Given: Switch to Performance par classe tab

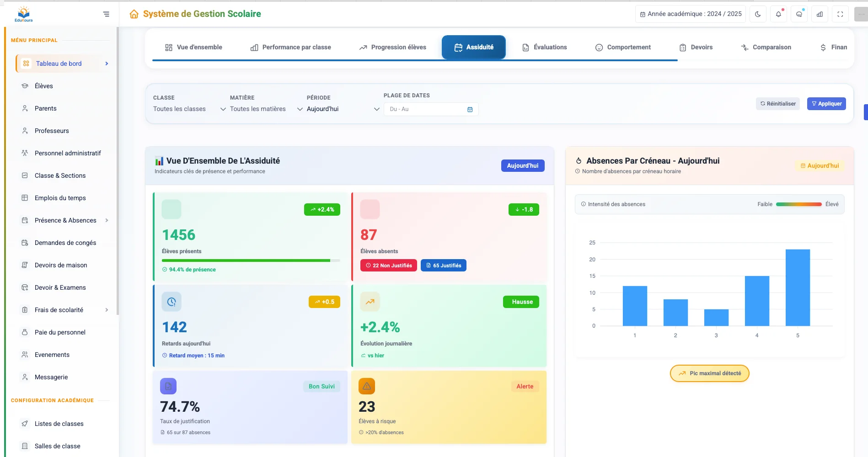Looking at the screenshot, I should coord(291,48).
